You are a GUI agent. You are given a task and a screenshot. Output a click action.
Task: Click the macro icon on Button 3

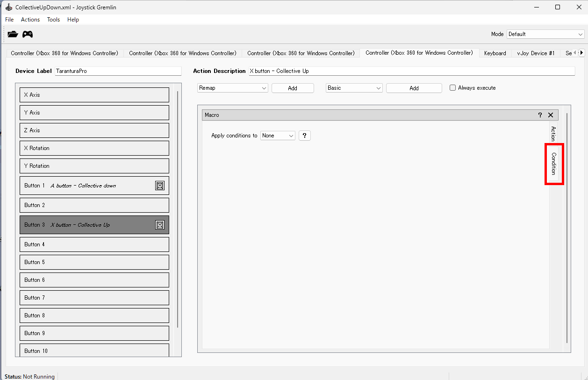[x=160, y=225]
